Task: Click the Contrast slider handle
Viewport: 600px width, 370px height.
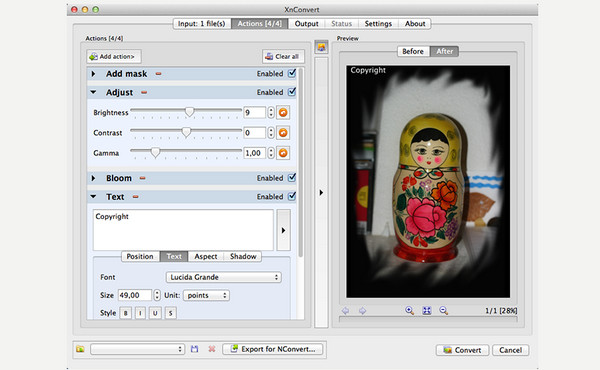Action: tap(186, 132)
